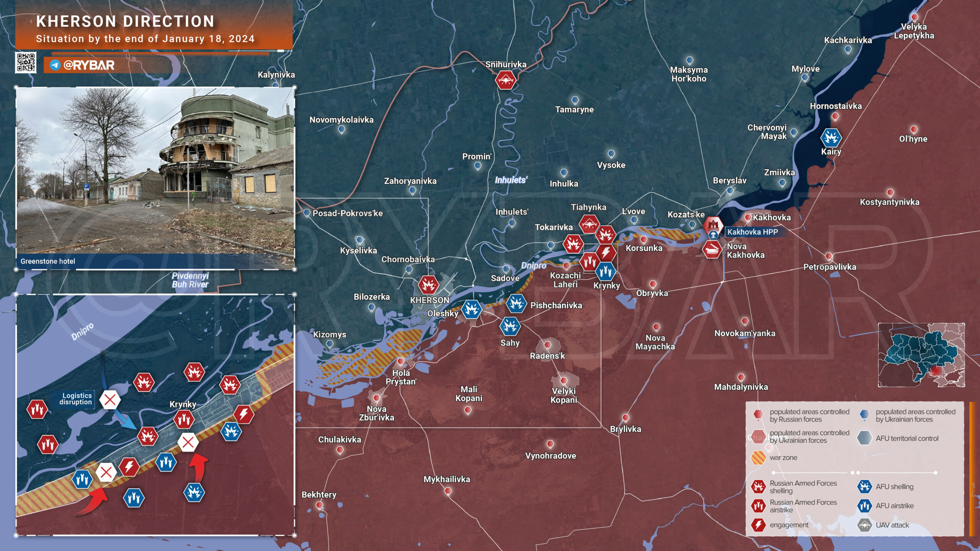Click the Logistics disruption label
Screen dimensions: 980x551
(x=77, y=399)
